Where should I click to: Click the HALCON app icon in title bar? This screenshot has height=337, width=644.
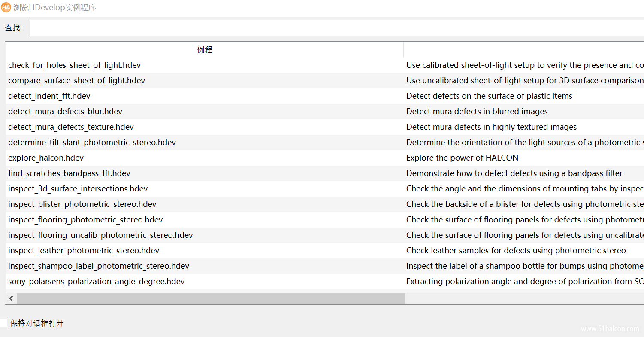click(6, 7)
